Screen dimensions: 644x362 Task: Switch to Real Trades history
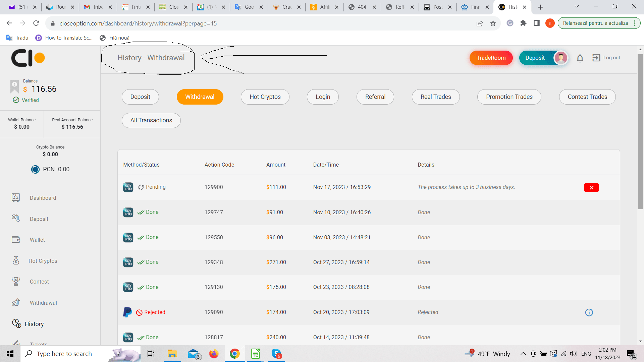[x=435, y=97]
